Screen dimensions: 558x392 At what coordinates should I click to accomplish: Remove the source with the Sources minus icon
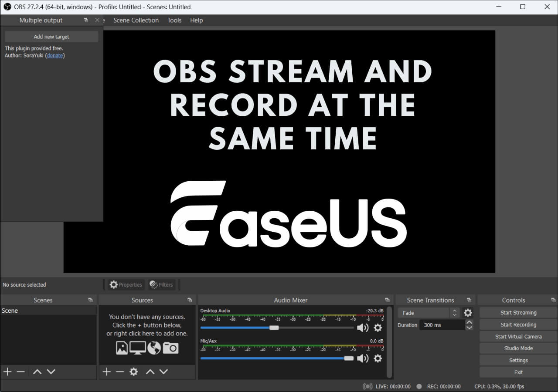[x=120, y=372]
